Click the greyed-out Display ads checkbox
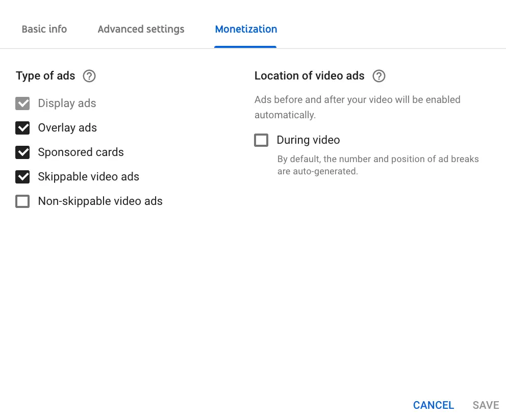 click(22, 103)
